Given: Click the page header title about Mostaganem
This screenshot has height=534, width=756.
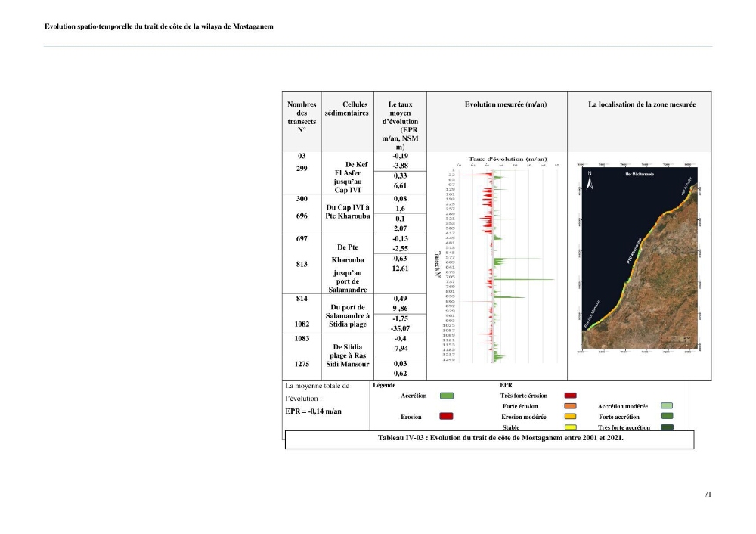Looking at the screenshot, I should [159, 26].
